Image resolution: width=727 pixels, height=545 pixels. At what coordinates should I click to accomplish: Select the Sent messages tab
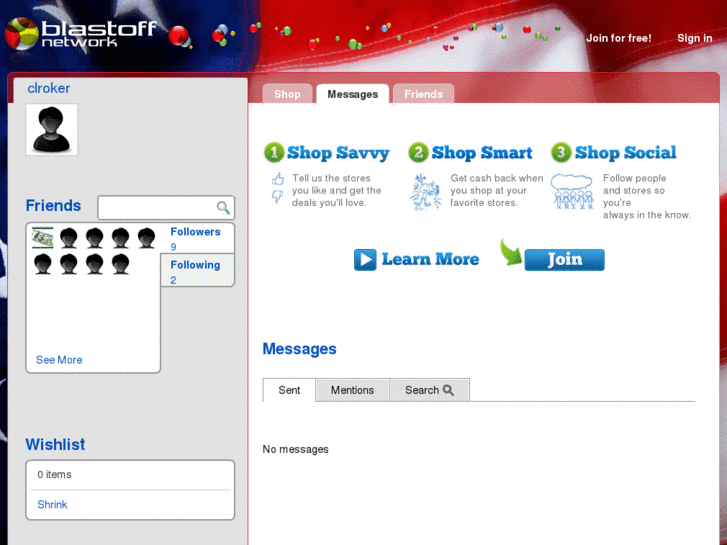(289, 390)
